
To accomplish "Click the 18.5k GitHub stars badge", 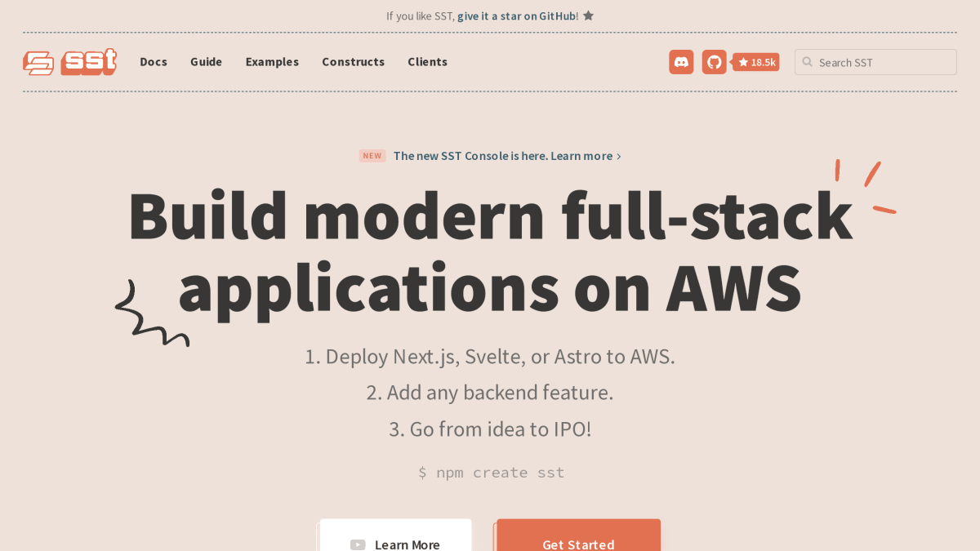I will pyautogui.click(x=756, y=62).
